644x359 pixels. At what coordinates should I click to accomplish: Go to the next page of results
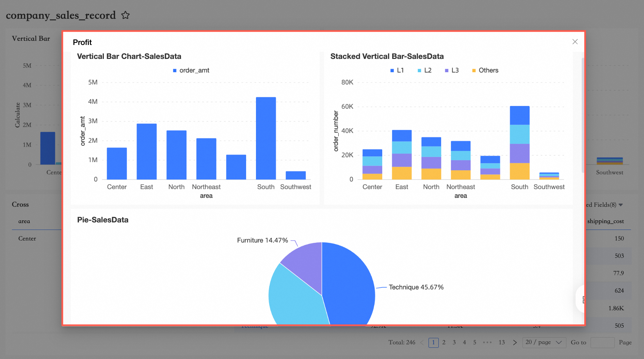(515, 342)
